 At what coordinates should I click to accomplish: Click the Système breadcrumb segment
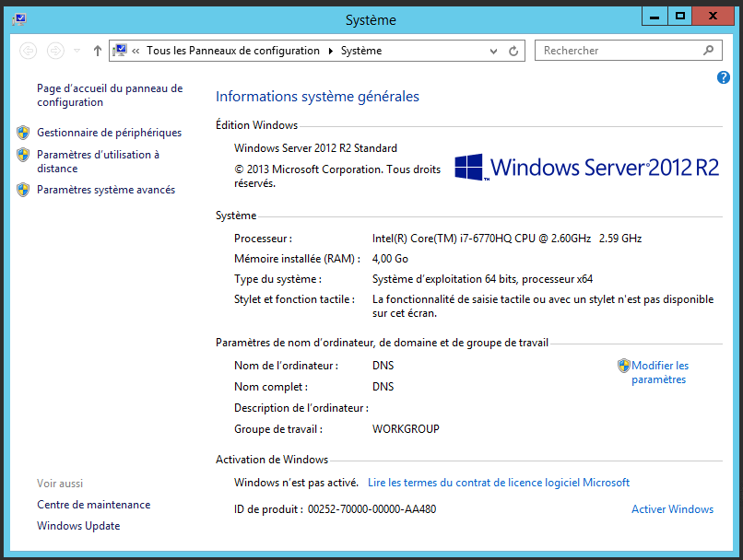click(x=361, y=51)
